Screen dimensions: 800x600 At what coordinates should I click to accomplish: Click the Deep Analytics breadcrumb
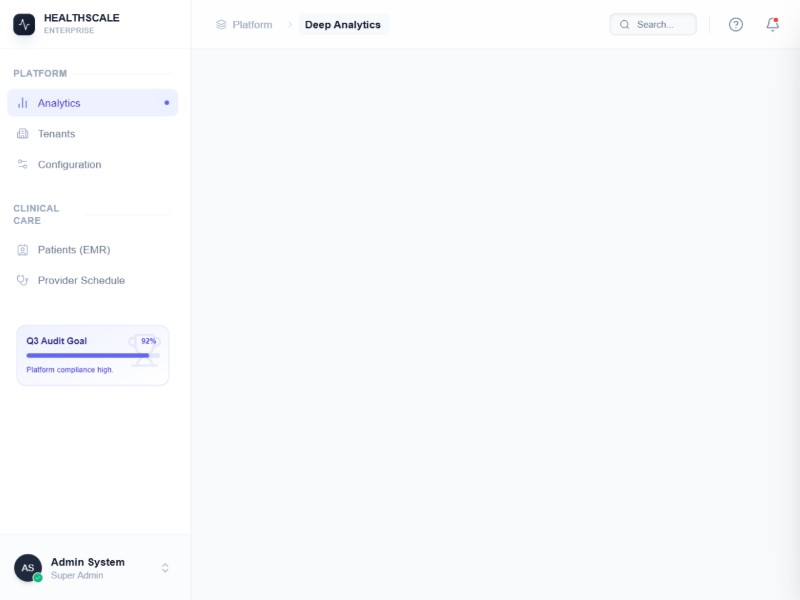click(343, 25)
